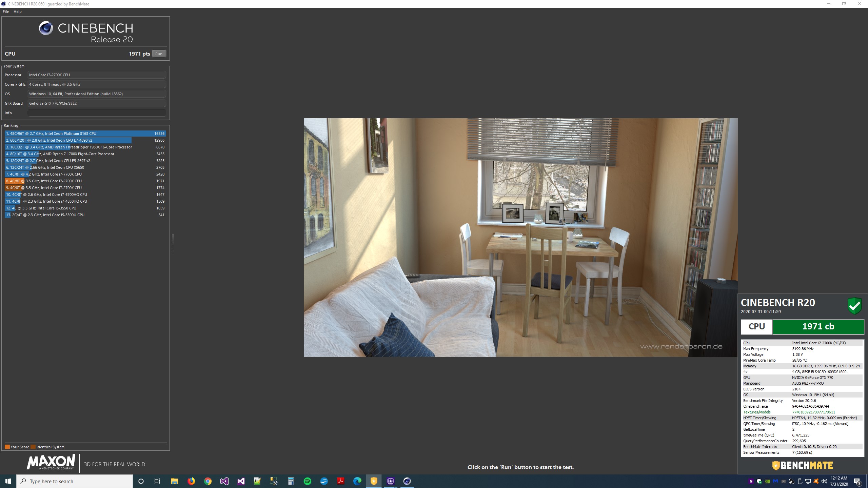Open Task View on the taskbar
The width and height of the screenshot is (868, 488).
(157, 481)
